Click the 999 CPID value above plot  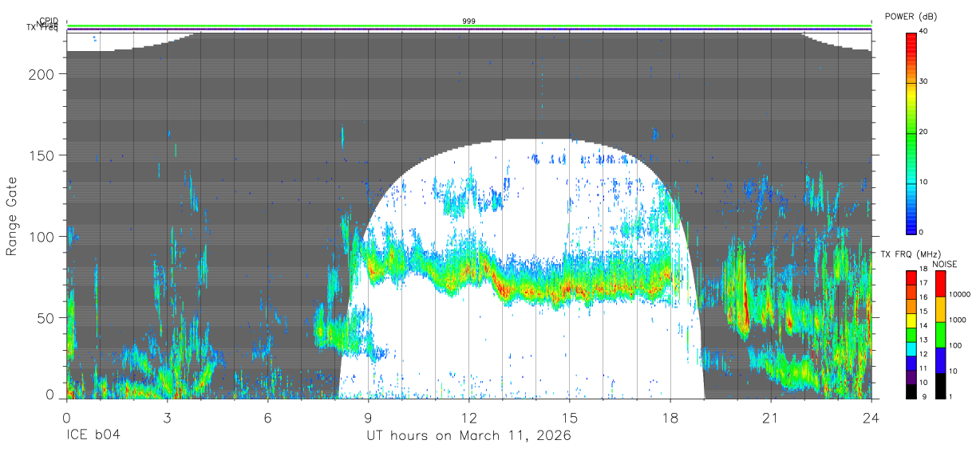click(469, 22)
